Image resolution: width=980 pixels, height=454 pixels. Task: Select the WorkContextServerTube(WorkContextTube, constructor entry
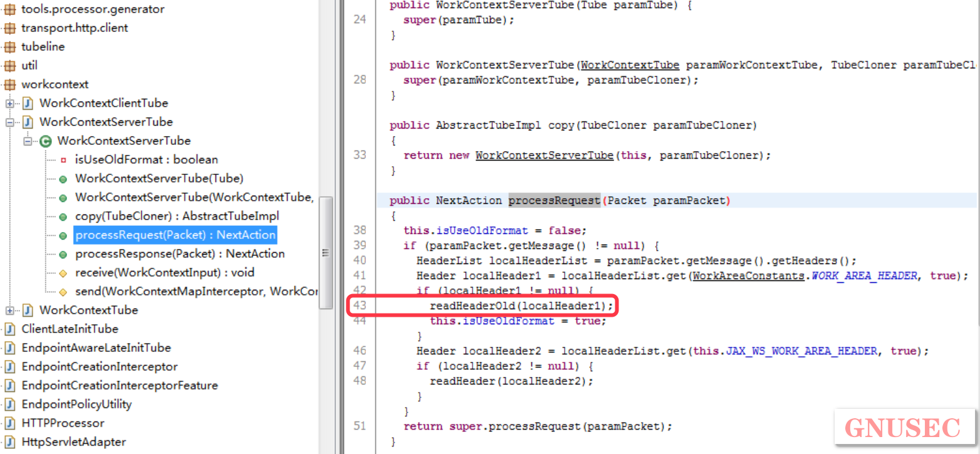tap(194, 198)
